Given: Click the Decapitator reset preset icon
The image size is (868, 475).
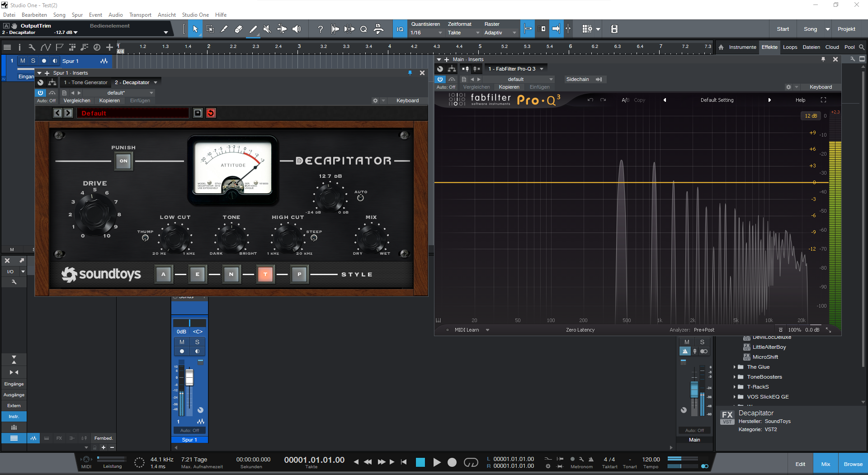Looking at the screenshot, I should pos(211,113).
